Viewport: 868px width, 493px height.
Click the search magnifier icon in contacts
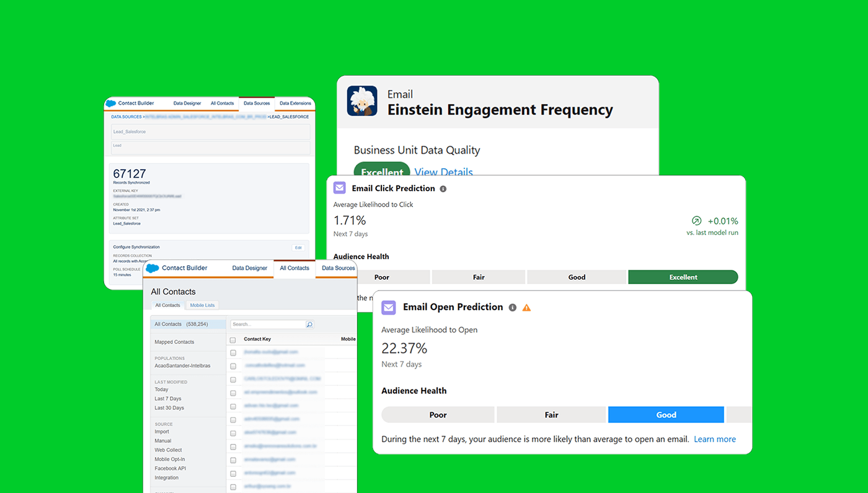310,324
